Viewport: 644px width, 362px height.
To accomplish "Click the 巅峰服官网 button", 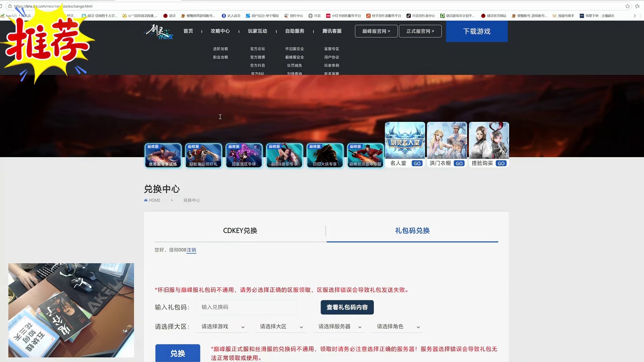I will (x=376, y=31).
